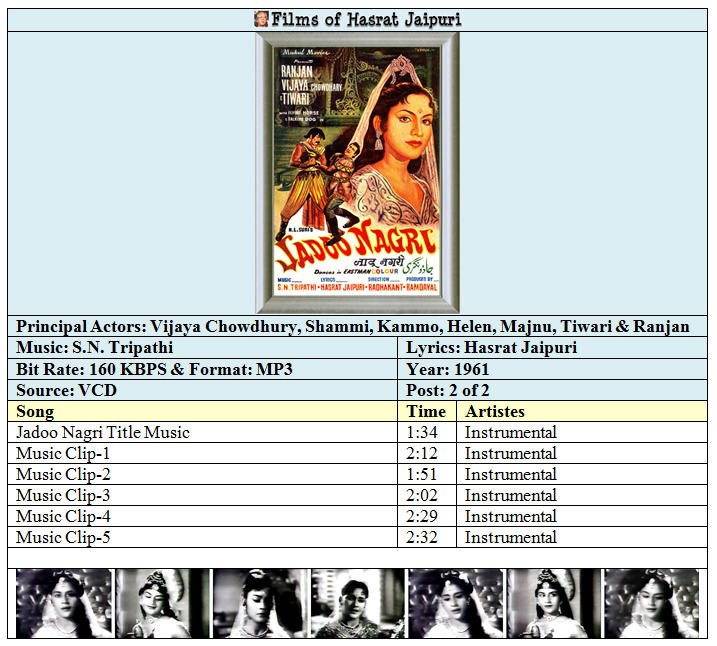Open the second film still thumbnail

(163, 603)
